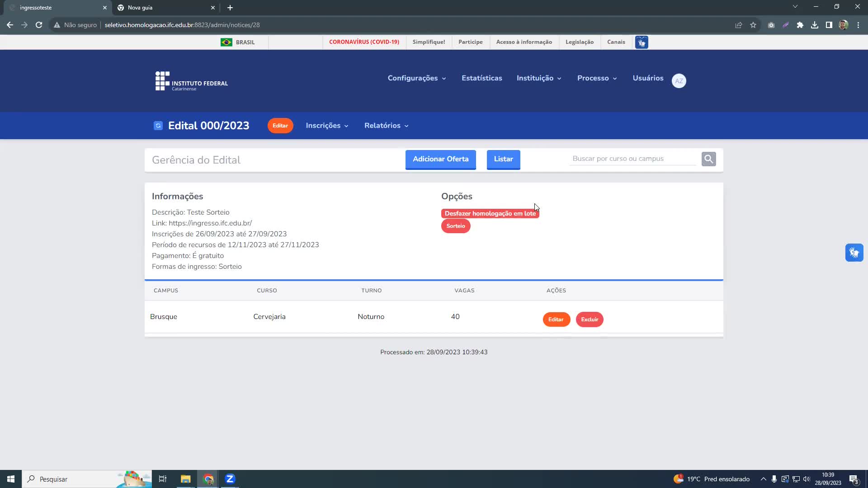The width and height of the screenshot is (868, 488).
Task: Expand the Inscrições dropdown
Action: [x=327, y=126]
